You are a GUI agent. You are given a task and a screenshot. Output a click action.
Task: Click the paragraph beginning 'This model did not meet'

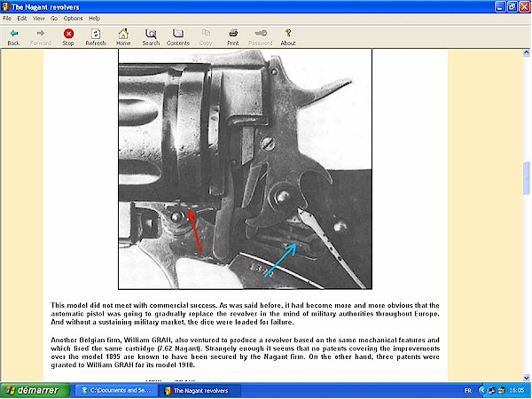click(x=245, y=314)
